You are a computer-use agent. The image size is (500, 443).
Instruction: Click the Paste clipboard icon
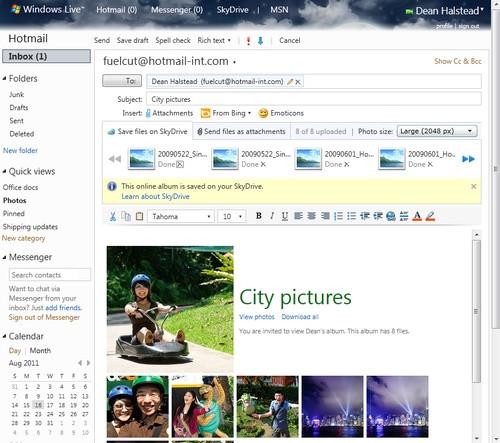(x=139, y=216)
